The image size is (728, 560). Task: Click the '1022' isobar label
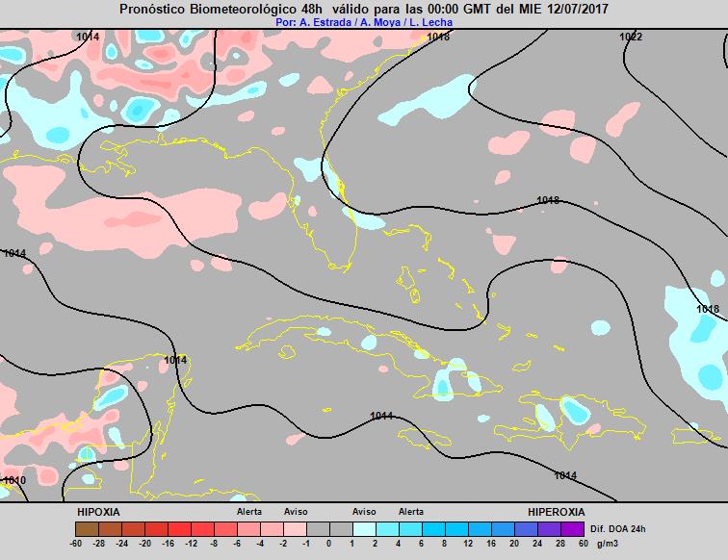coord(631,37)
